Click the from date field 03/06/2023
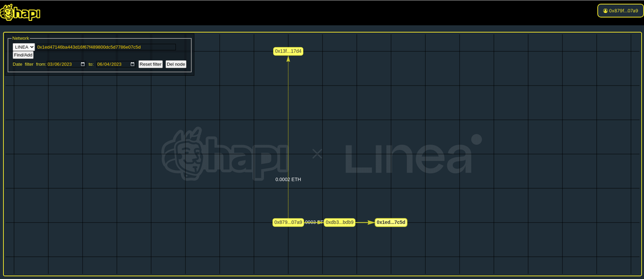The width and height of the screenshot is (644, 279). [67, 64]
